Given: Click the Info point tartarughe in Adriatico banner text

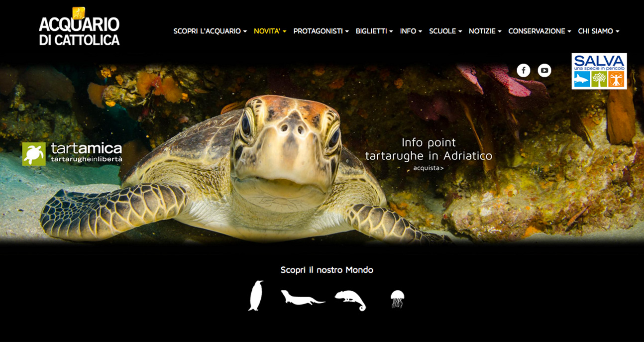Looking at the screenshot, I should click(x=429, y=149).
